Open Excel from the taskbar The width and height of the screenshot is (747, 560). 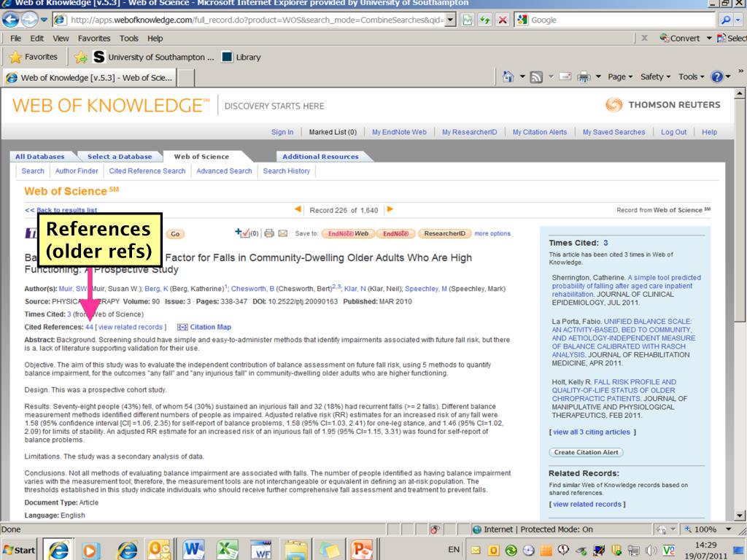click(228, 550)
